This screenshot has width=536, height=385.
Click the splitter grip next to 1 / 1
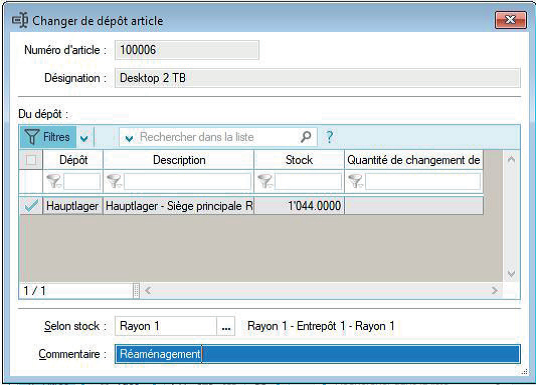(136, 291)
